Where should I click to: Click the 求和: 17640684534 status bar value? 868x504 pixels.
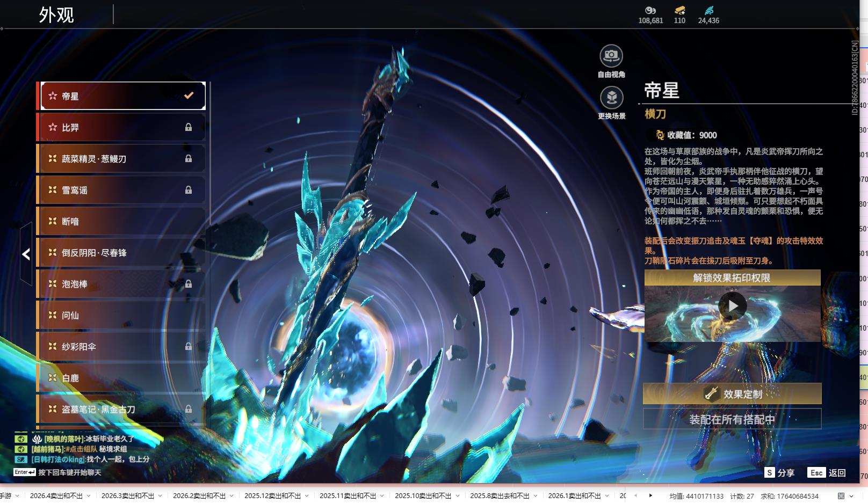point(789,496)
